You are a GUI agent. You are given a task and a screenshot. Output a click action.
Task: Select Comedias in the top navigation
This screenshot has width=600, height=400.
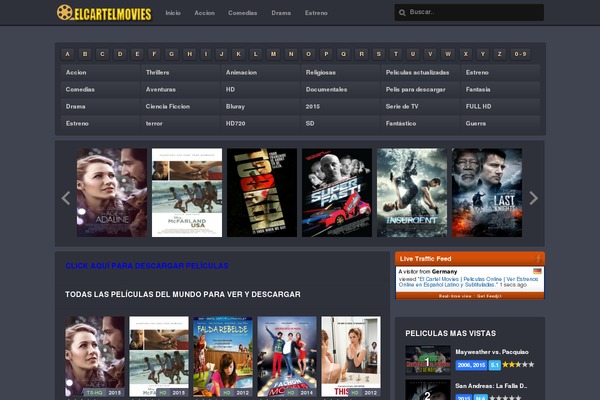243,13
